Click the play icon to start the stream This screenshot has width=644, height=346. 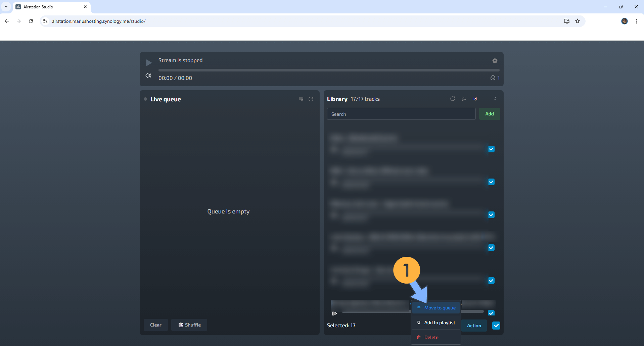coord(148,62)
